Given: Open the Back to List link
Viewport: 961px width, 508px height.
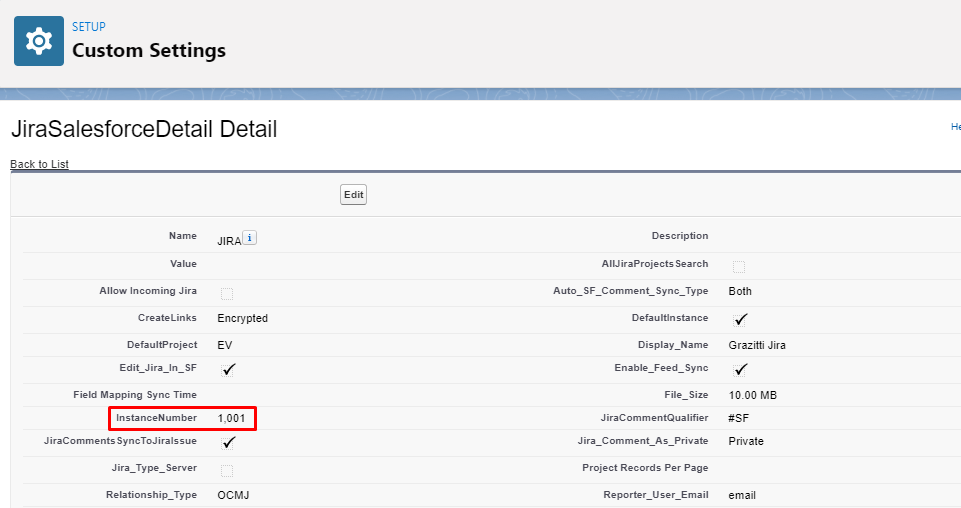Looking at the screenshot, I should coord(39,164).
